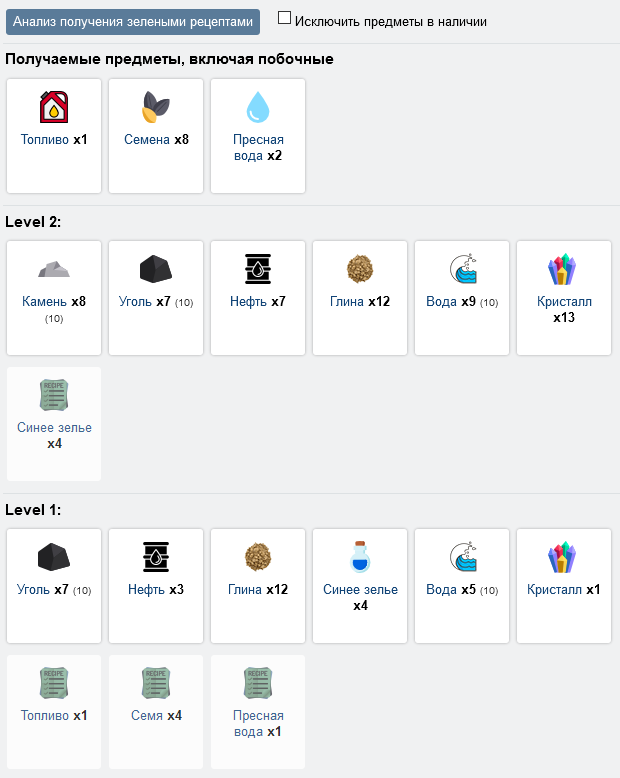Click the coal icon in Level 2
Image resolution: width=620 pixels, height=778 pixels.
pos(156,269)
